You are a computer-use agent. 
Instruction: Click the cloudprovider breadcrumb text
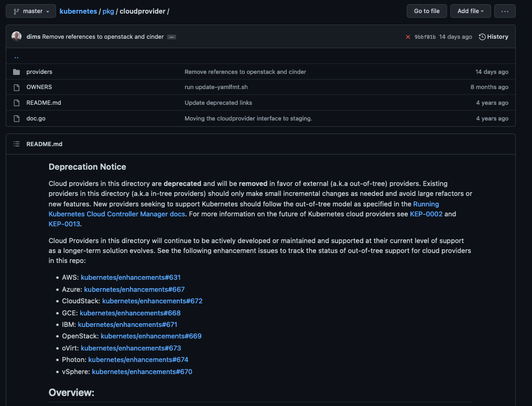click(143, 11)
